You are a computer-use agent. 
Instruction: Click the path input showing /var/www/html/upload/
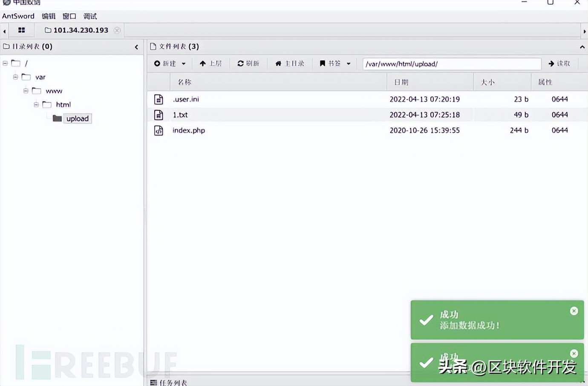click(x=452, y=63)
